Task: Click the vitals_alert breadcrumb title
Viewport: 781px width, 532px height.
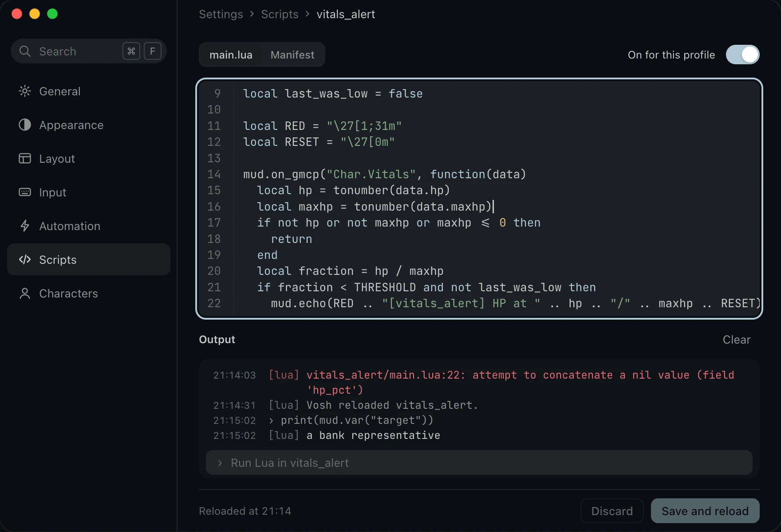Action: tap(346, 14)
